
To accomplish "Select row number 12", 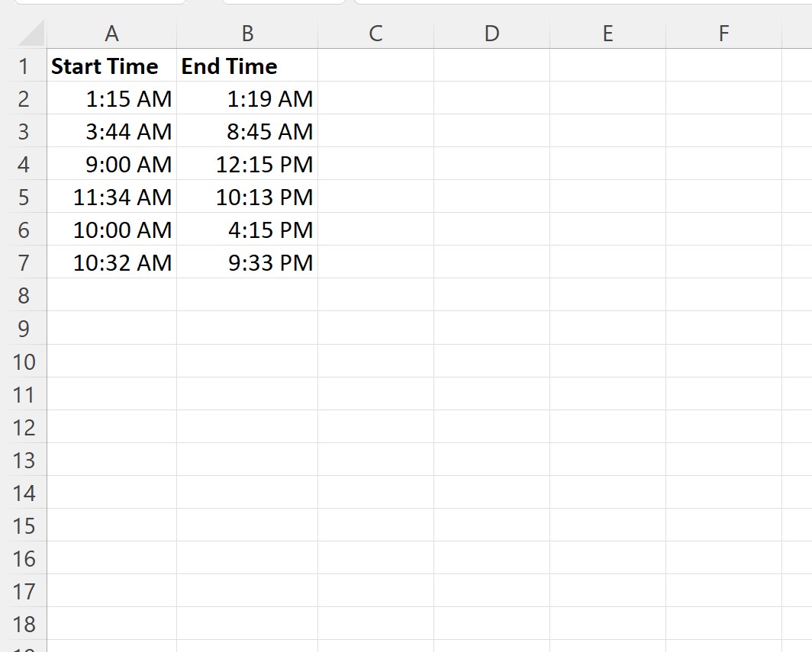I will point(25,427).
